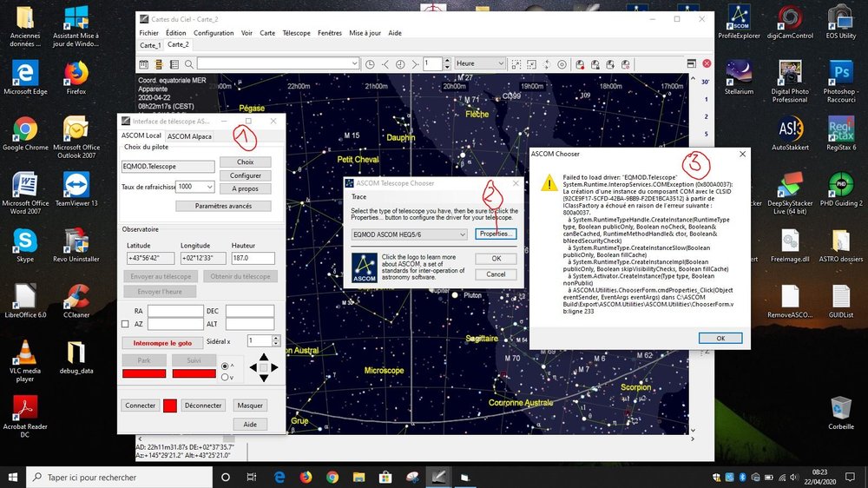
Task: Click the up arrow of telescope direction pad
Action: coord(264,357)
